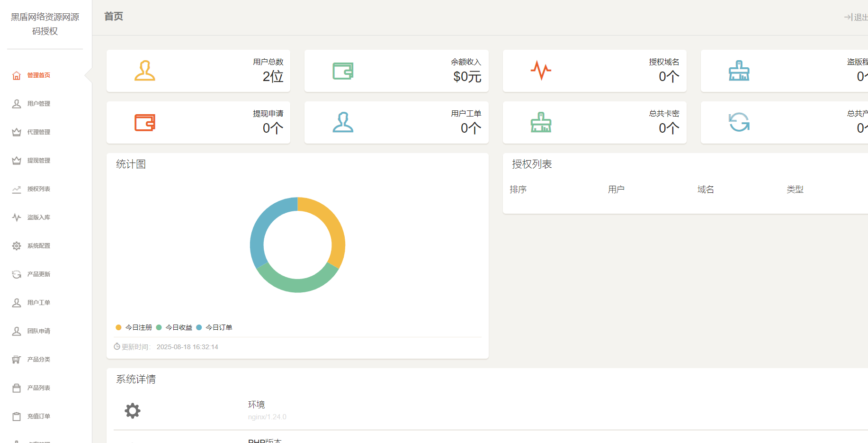
Task: Click the 提现申请 orange wallet icon
Action: tap(145, 123)
